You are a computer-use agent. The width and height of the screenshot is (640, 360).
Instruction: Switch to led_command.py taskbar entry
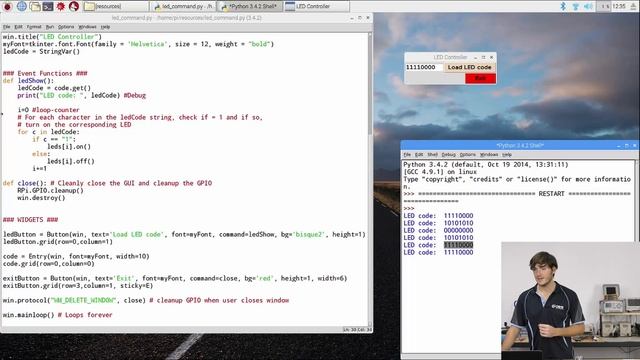[x=183, y=6]
